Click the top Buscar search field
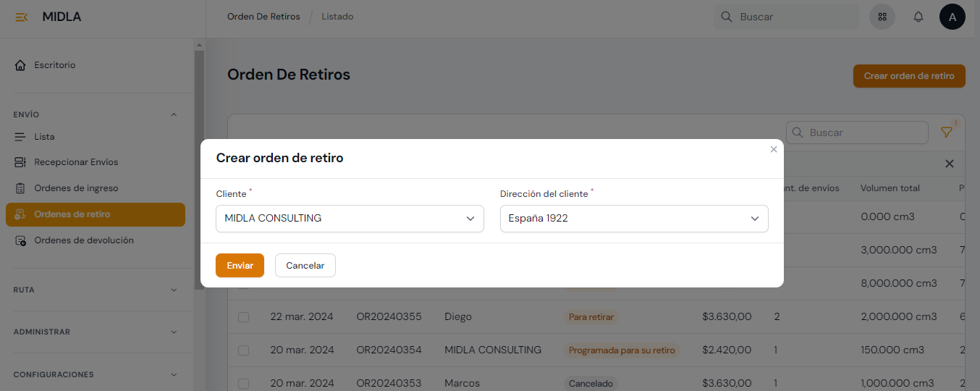This screenshot has height=391, width=980. tap(794, 17)
